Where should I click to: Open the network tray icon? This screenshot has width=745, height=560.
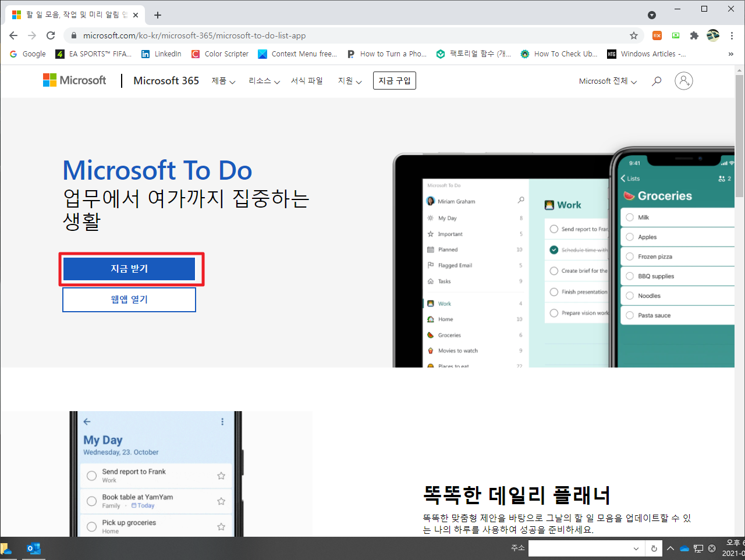click(698, 548)
